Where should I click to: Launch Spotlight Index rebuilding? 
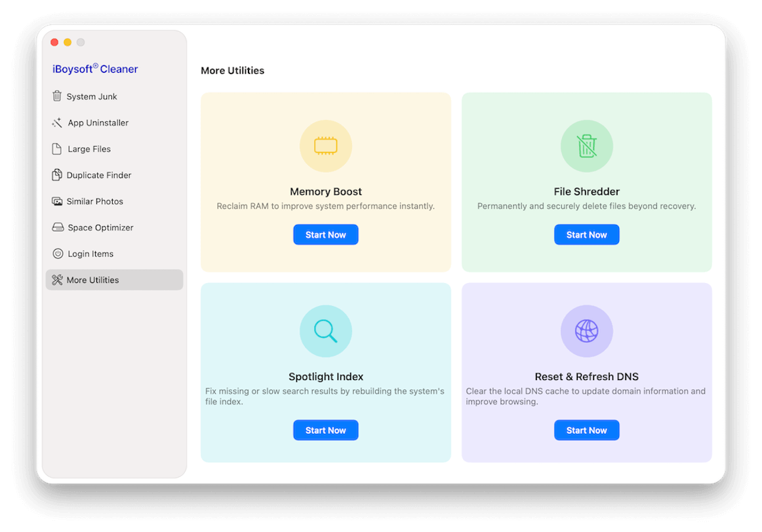pos(326,430)
